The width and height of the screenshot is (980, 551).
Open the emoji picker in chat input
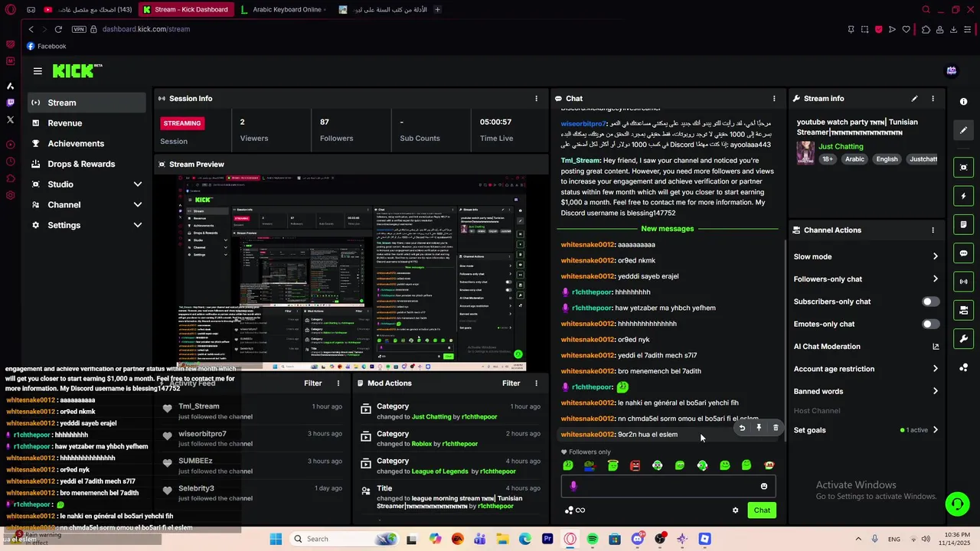(x=764, y=487)
